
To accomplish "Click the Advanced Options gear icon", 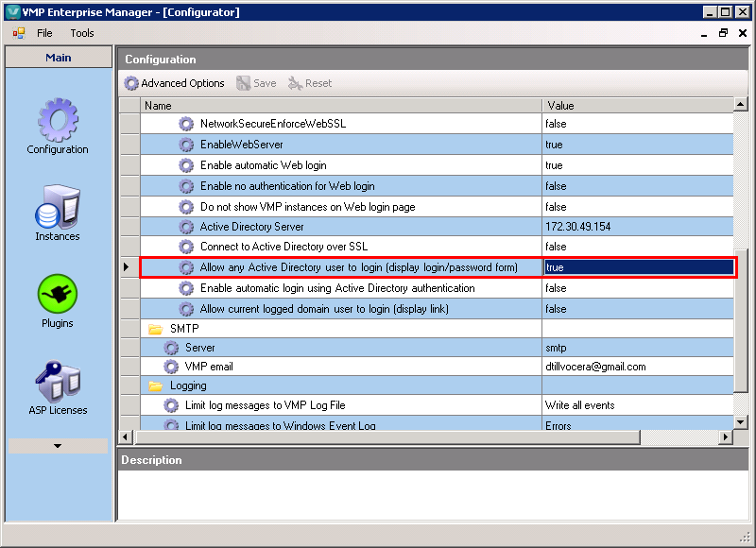I will (131, 83).
